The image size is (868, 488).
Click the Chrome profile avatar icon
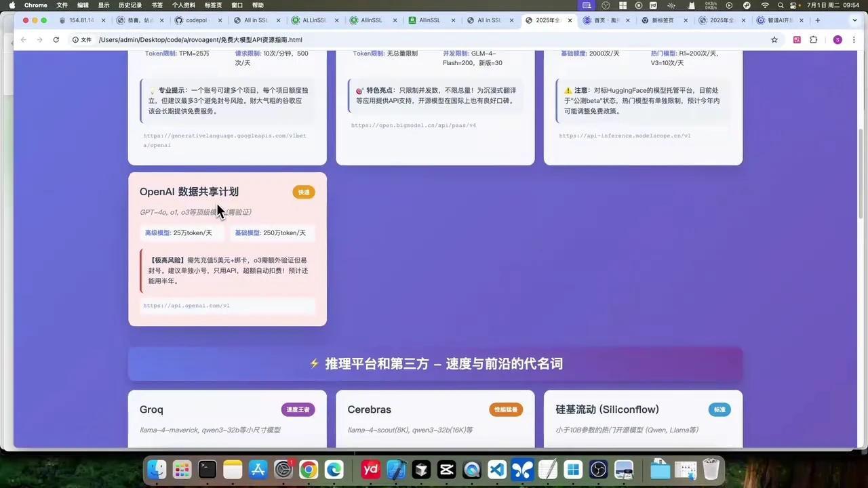(x=838, y=39)
